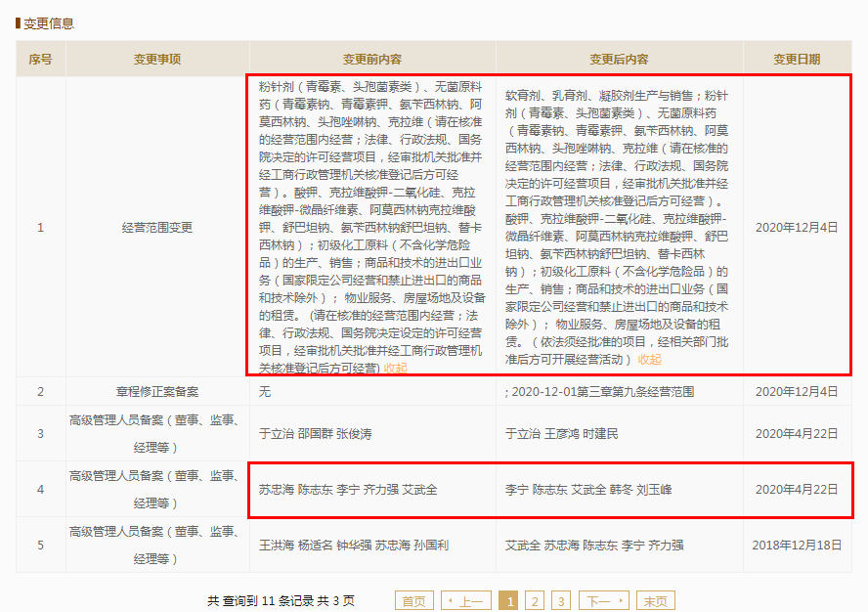This screenshot has width=868, height=612.
Task: Select cell 李宁 陈志东 艾武全 韩冬 刘玉峰
Action: coord(619,490)
